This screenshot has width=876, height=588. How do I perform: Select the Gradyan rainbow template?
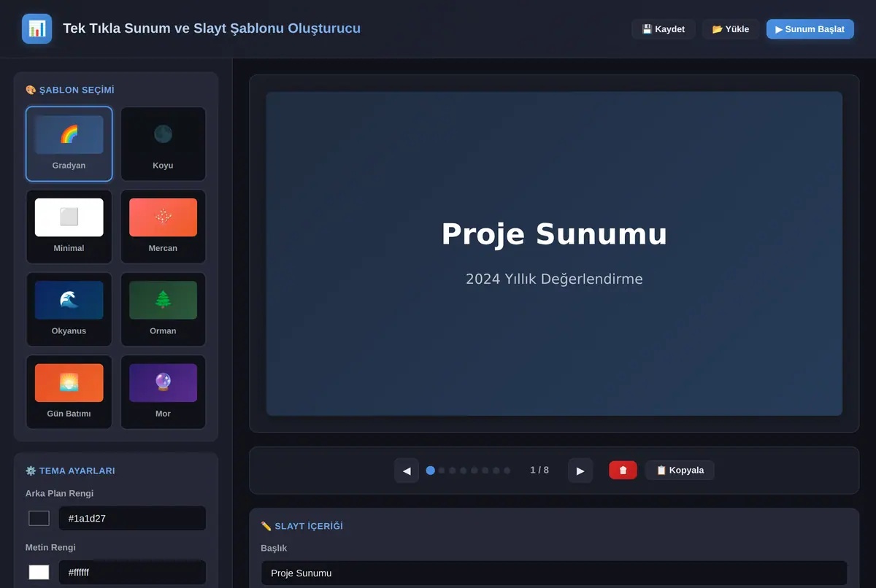click(x=69, y=144)
